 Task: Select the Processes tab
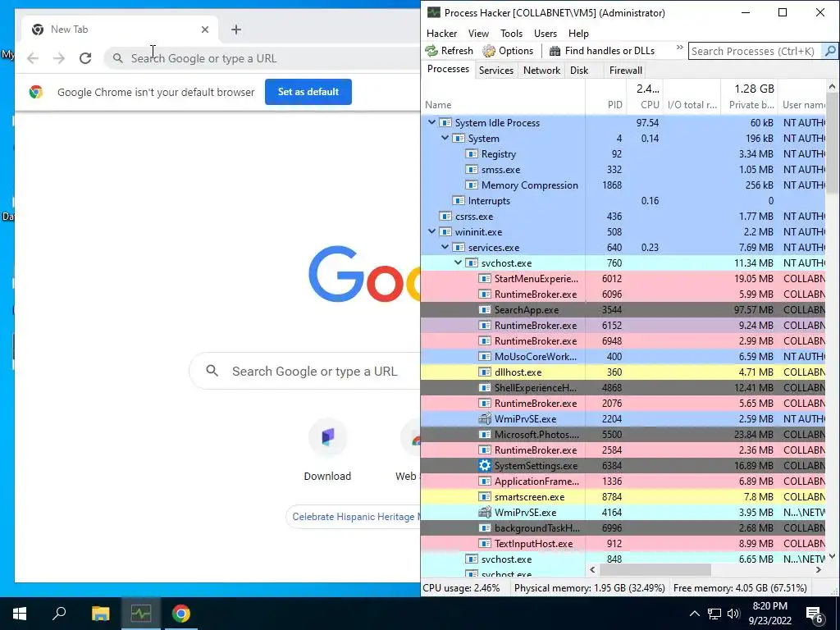point(448,70)
